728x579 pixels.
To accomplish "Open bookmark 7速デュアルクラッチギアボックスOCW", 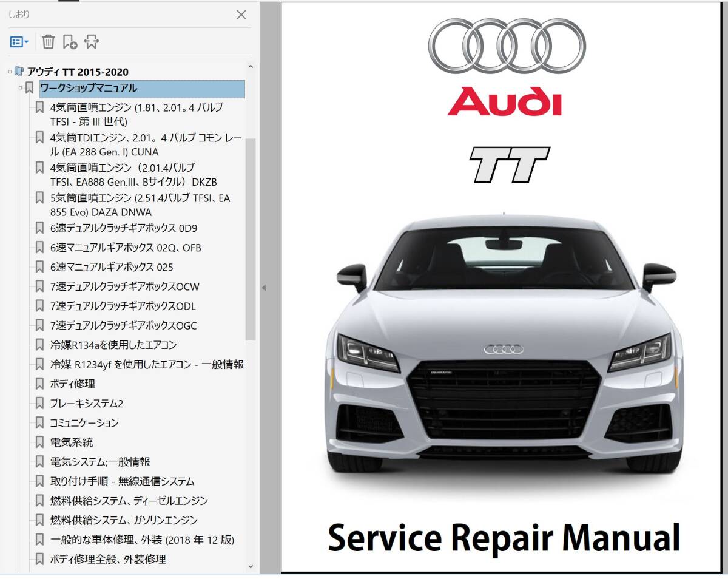I will pos(125,286).
